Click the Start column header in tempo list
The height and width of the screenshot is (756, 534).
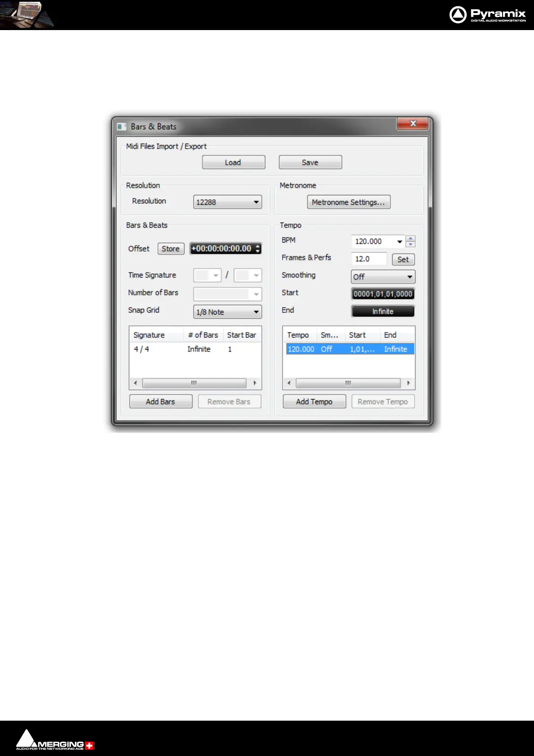tap(363, 335)
